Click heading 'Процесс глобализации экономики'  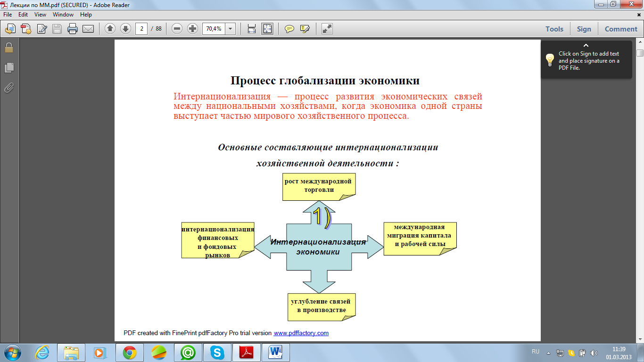(325, 81)
